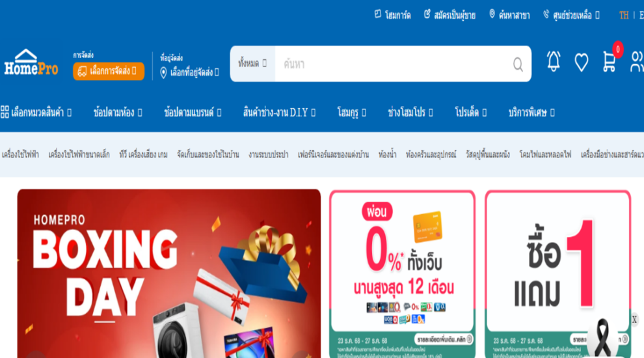Image resolution: width=644 pixels, height=358 pixels.
Task: Open the shopping cart icon
Action: pos(609,62)
